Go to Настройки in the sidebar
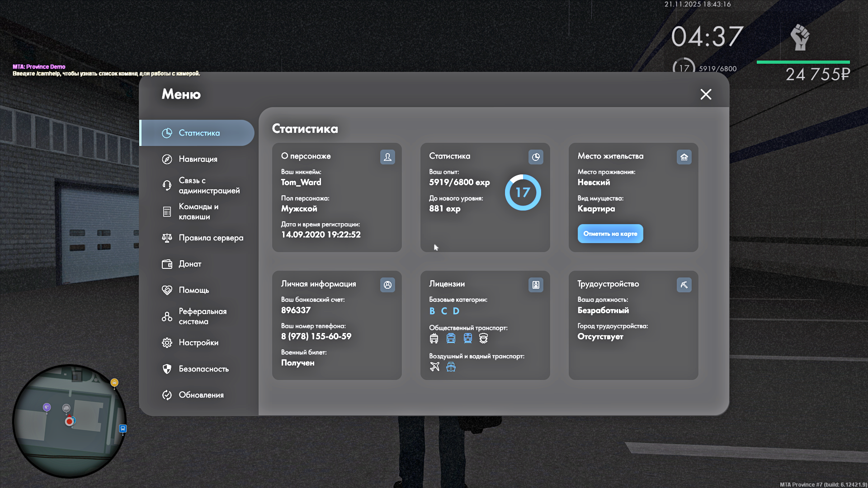 pyautogui.click(x=198, y=343)
